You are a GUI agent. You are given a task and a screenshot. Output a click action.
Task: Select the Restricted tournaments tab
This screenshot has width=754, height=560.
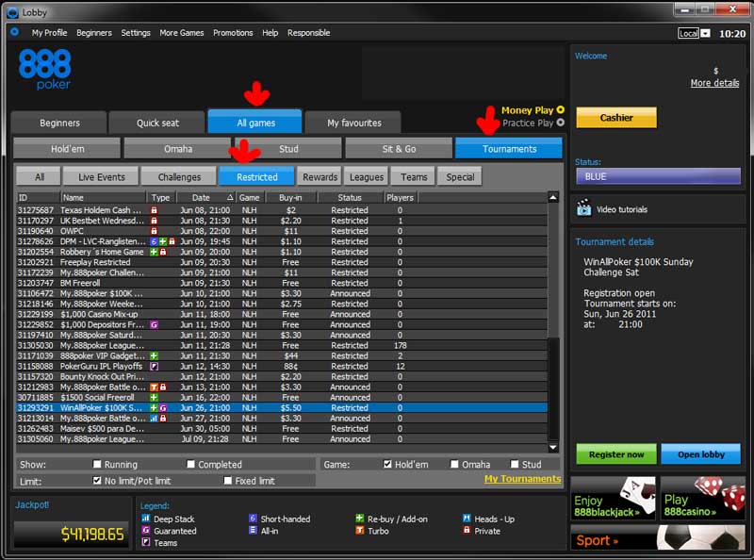(x=256, y=176)
